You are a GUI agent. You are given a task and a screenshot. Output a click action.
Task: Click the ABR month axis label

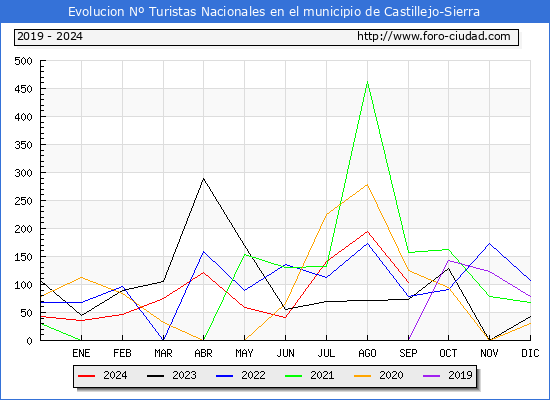click(203, 353)
